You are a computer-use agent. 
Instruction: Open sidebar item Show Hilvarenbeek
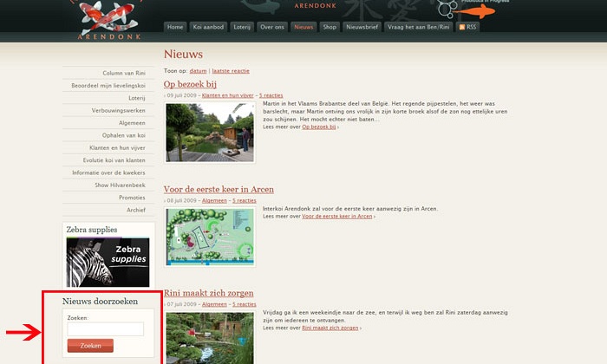(120, 185)
